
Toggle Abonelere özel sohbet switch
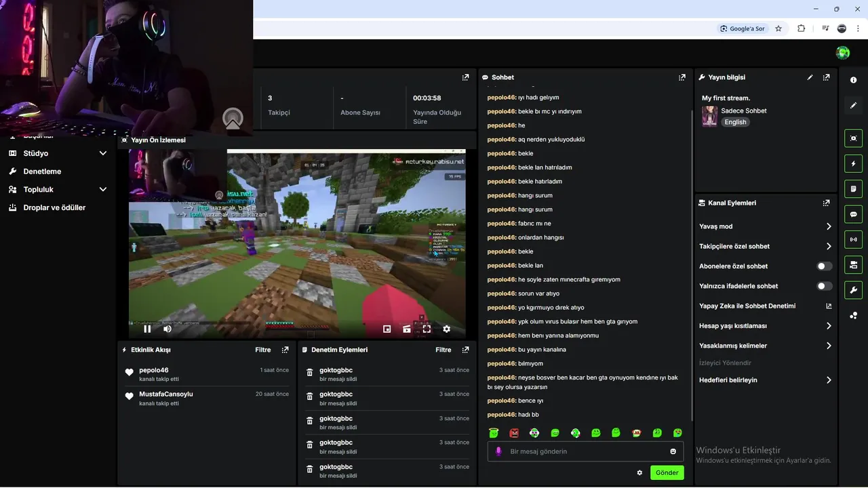click(x=825, y=266)
